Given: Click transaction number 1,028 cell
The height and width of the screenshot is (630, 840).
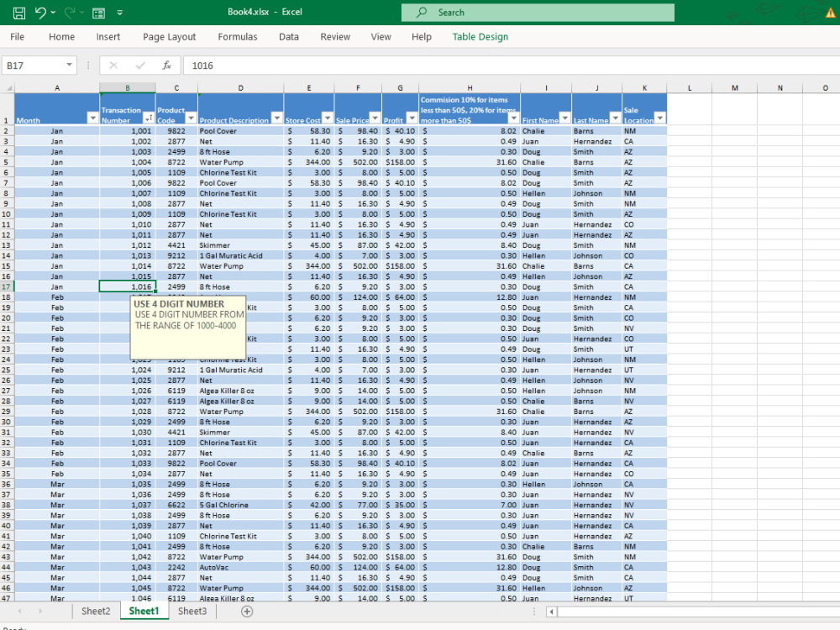Looking at the screenshot, I should [128, 412].
